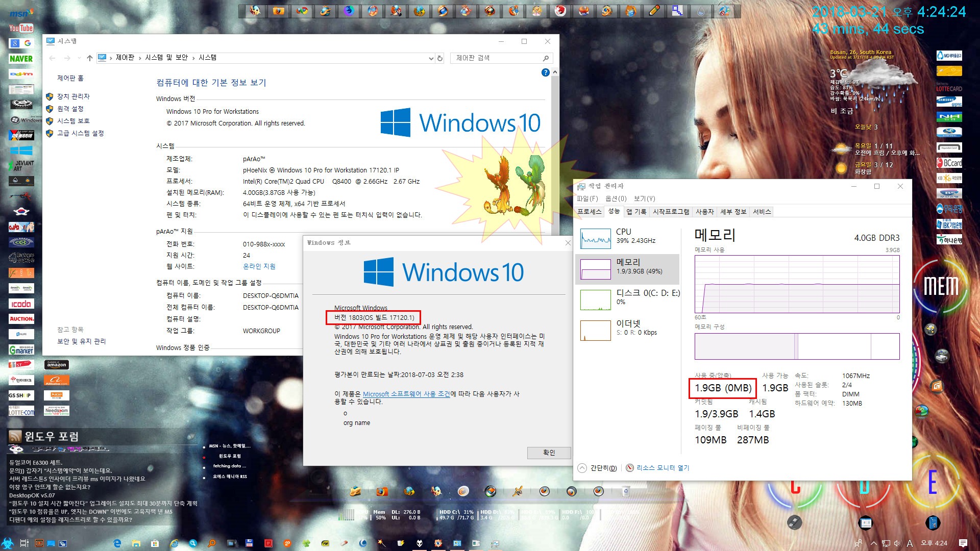Click the 시스템 및 보안 breadcrumb segment

[x=166, y=58]
